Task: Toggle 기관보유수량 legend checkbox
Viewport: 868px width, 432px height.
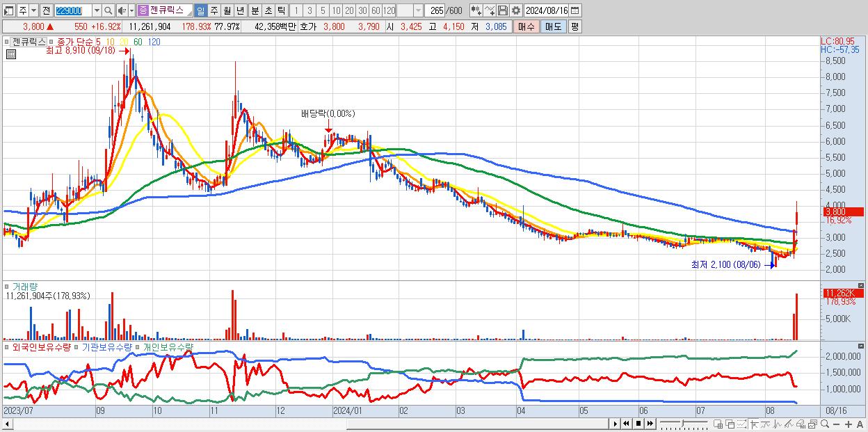Action: coord(78,346)
